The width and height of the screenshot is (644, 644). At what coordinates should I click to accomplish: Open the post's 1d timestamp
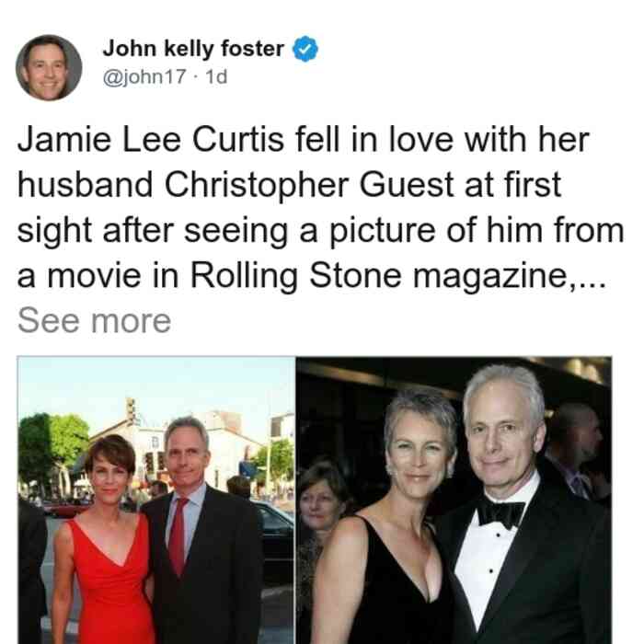click(x=216, y=76)
